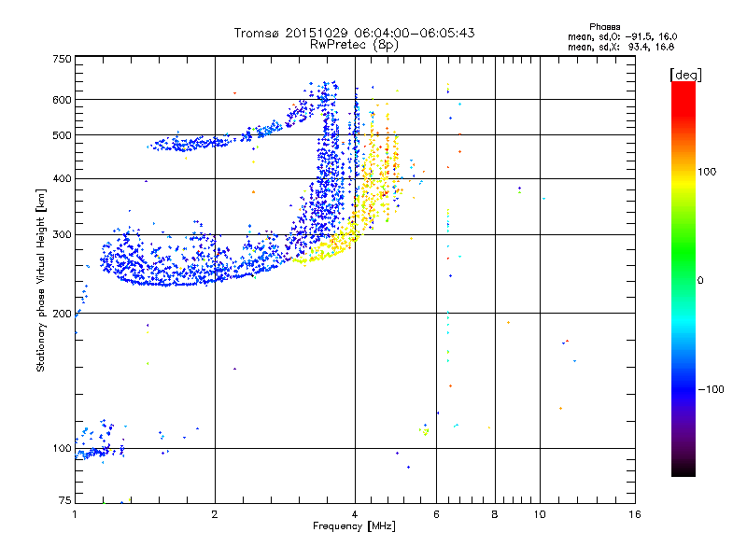Click the '600' y-axis tick label
Image resolution: width=747 pixels, height=560 pixels.
pyautogui.click(x=62, y=100)
